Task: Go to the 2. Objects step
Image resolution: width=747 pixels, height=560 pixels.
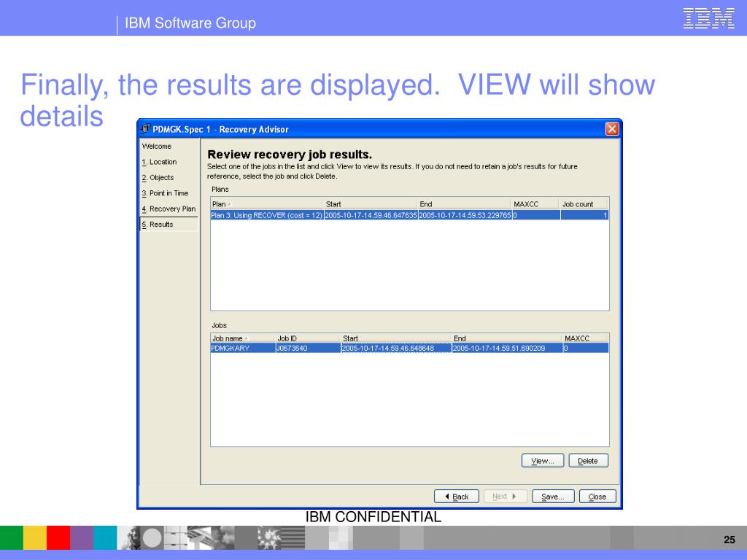Action: coord(158,178)
